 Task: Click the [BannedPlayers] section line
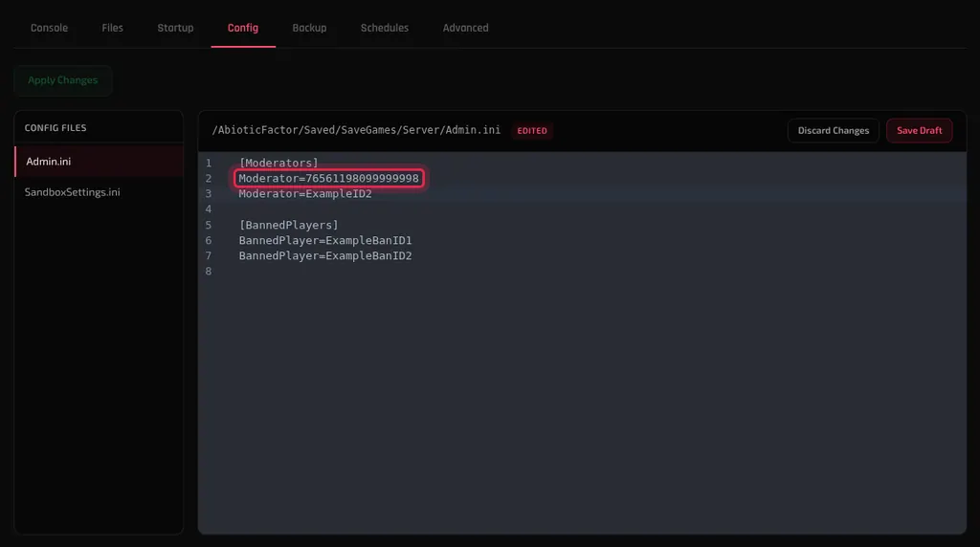pyautogui.click(x=289, y=225)
